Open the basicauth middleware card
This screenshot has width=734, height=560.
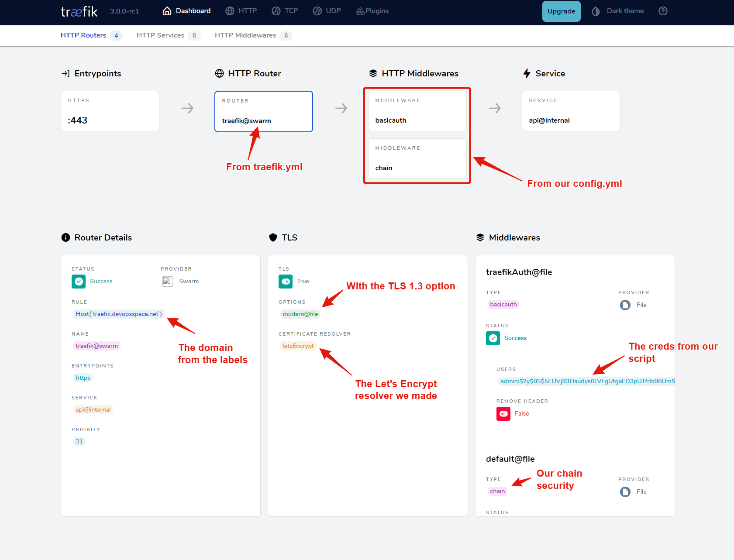(417, 111)
